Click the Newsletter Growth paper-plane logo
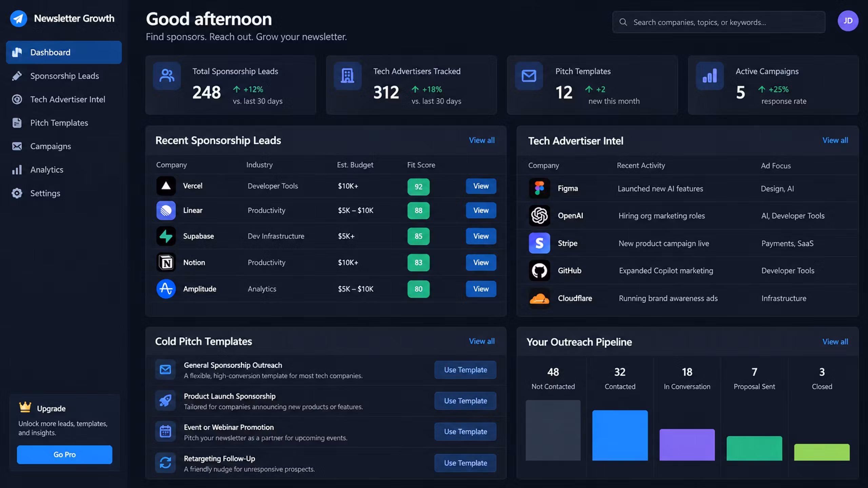Viewport: 868px width, 488px height. [x=18, y=19]
